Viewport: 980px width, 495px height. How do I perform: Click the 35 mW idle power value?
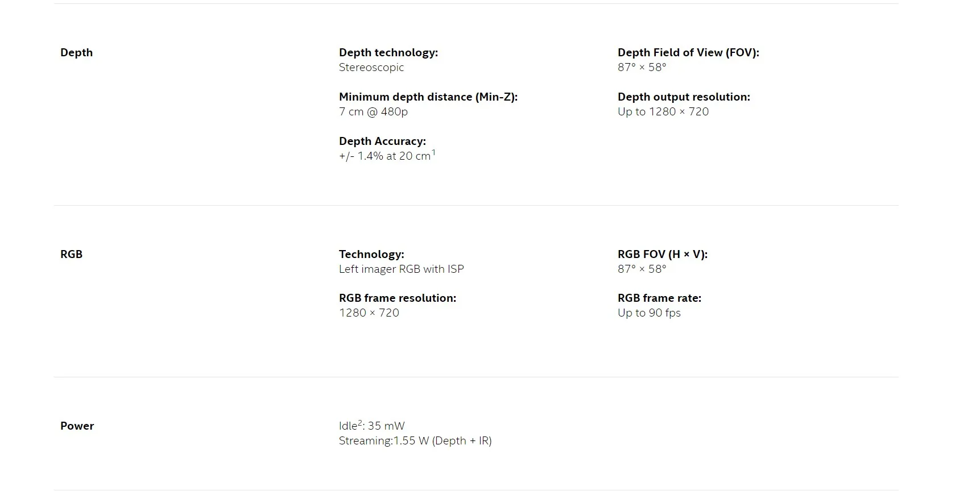(386, 426)
